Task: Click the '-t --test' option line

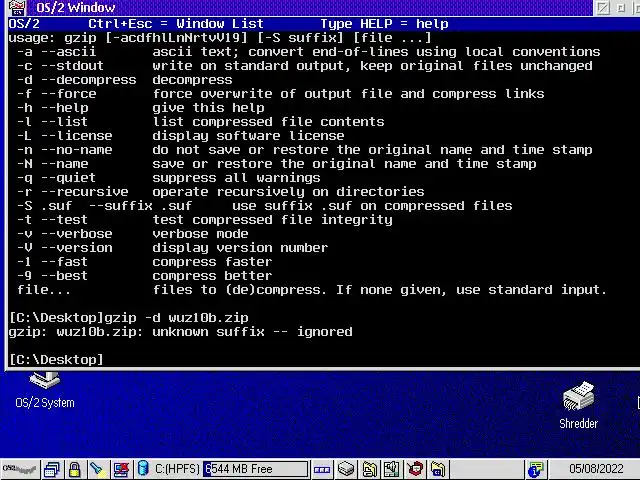Action: 204,219
